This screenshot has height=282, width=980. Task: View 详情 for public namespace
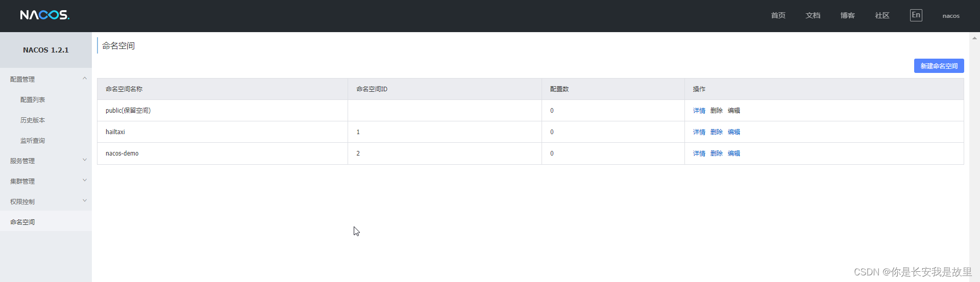pyautogui.click(x=699, y=111)
